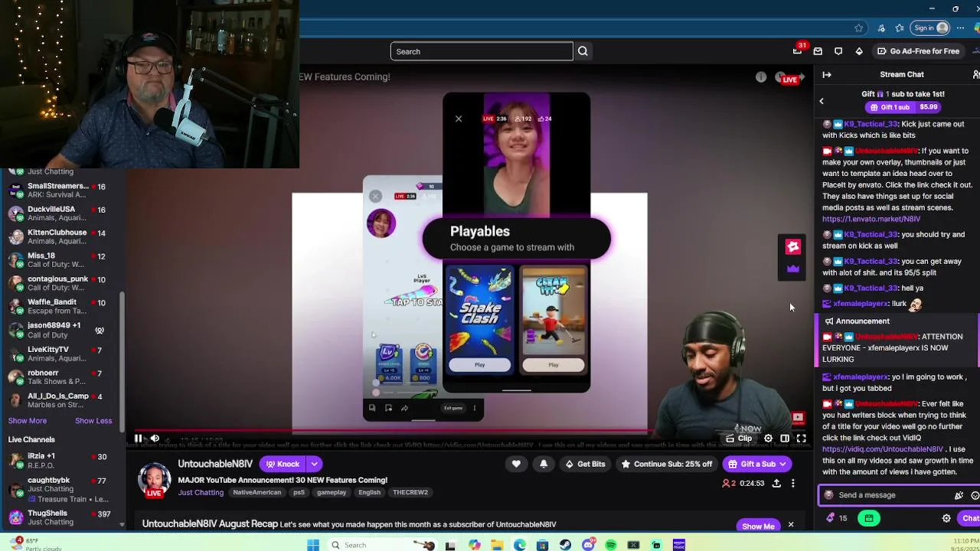The image size is (980, 551).
Task: Open the l.envato.market/N8IV link in chat
Action: tap(871, 219)
